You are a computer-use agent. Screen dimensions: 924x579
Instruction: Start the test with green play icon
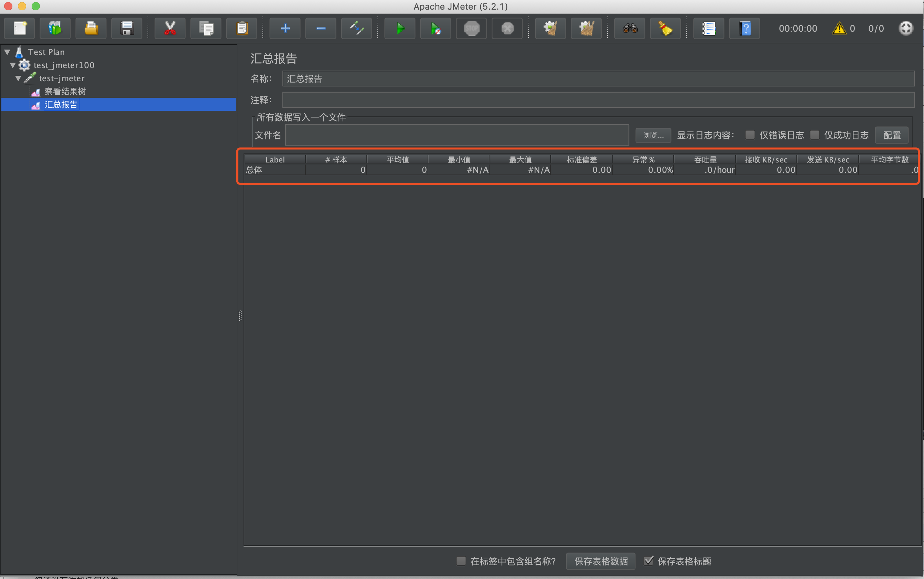pyautogui.click(x=400, y=28)
